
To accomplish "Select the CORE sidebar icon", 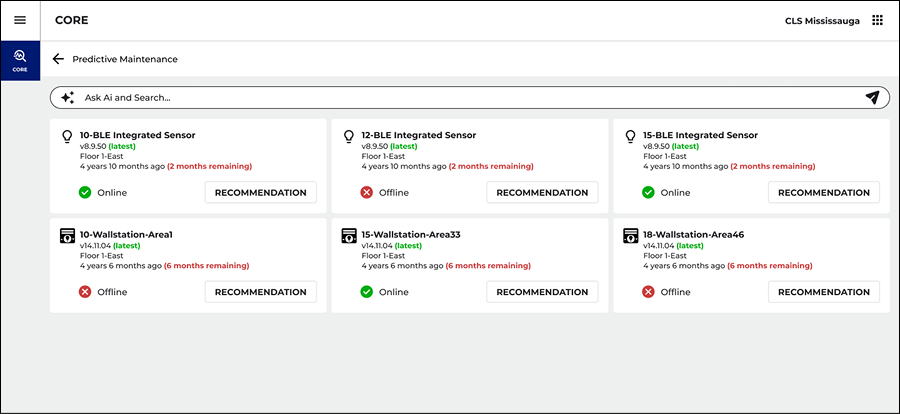I will [x=20, y=60].
